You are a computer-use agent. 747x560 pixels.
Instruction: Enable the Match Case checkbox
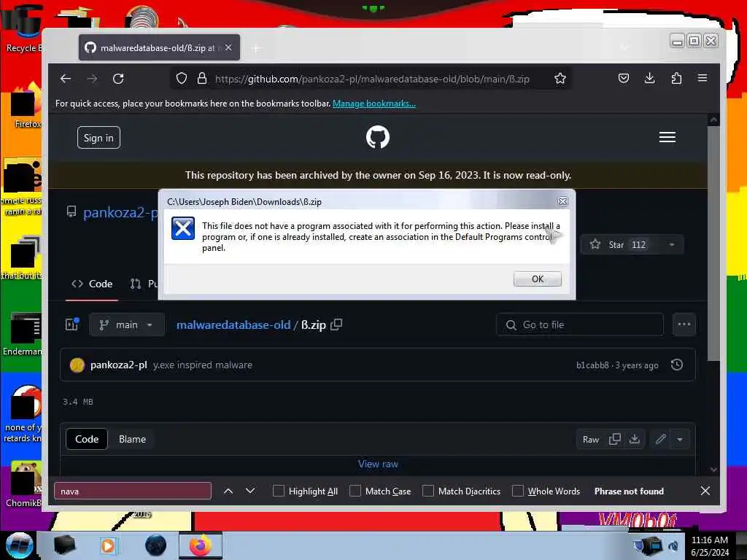click(355, 491)
